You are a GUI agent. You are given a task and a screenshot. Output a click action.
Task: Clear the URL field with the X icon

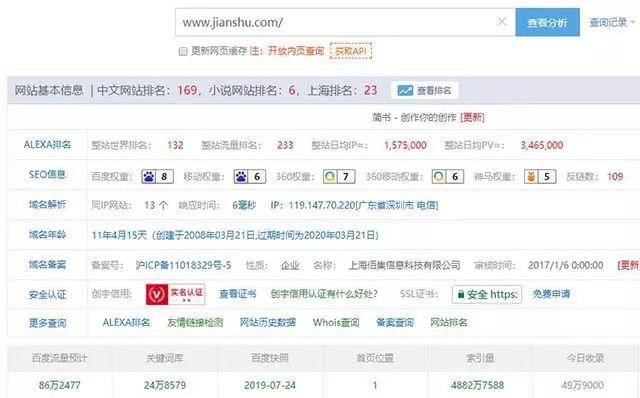(x=502, y=22)
